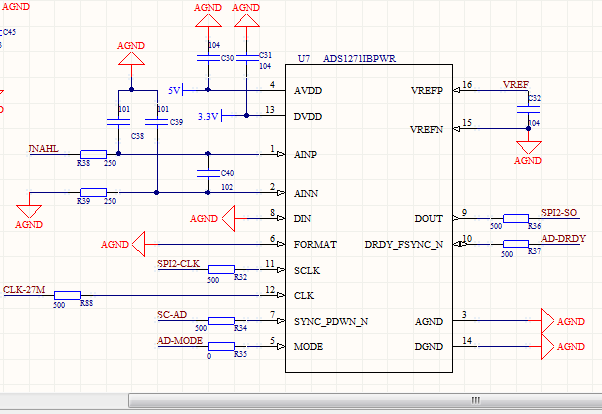Select capacitor C31 symbol
This screenshot has height=414, width=602.
tap(247, 58)
